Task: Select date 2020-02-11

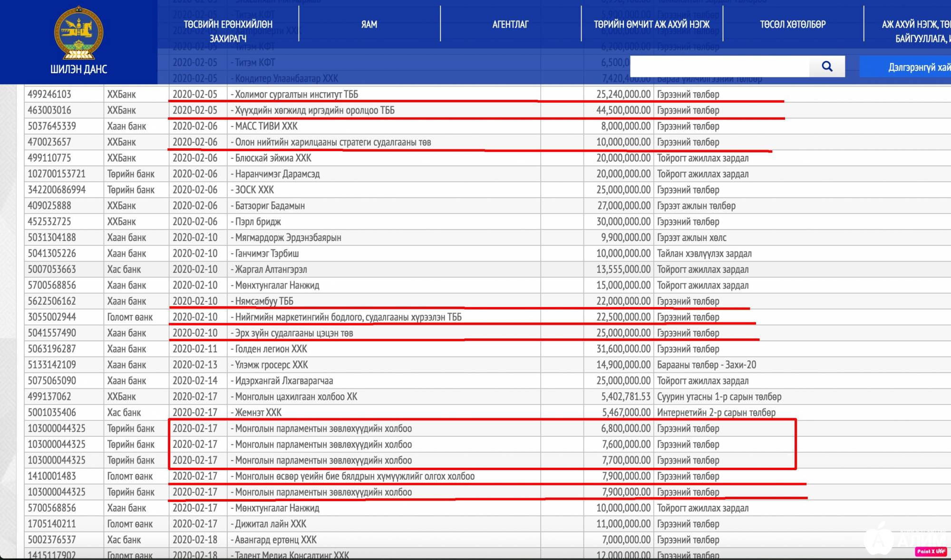Action: pos(195,349)
